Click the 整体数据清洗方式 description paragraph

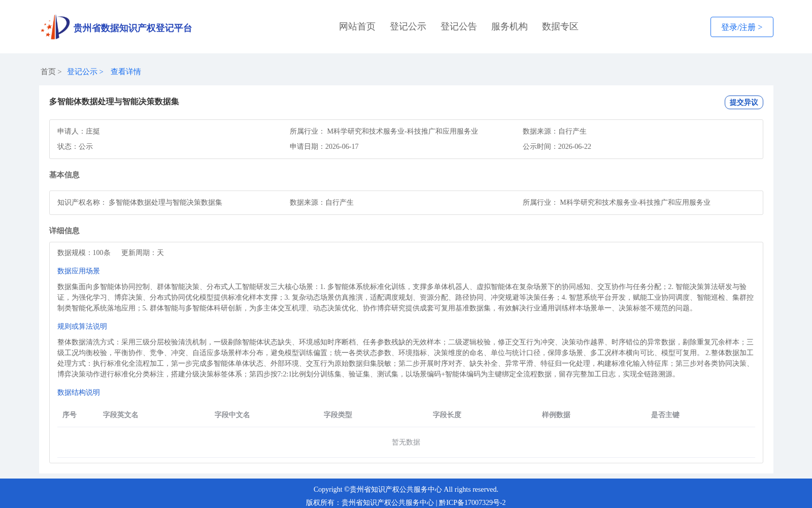(406, 358)
